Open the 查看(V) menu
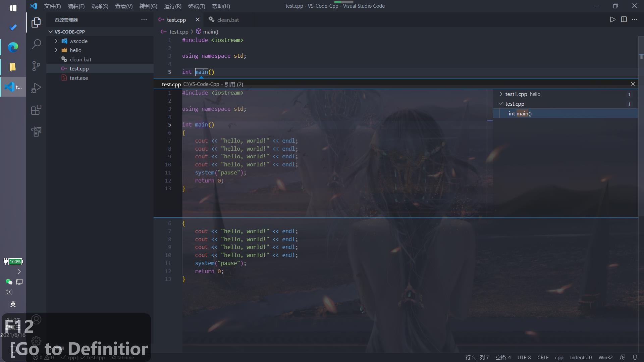The image size is (644, 362). pos(124,6)
